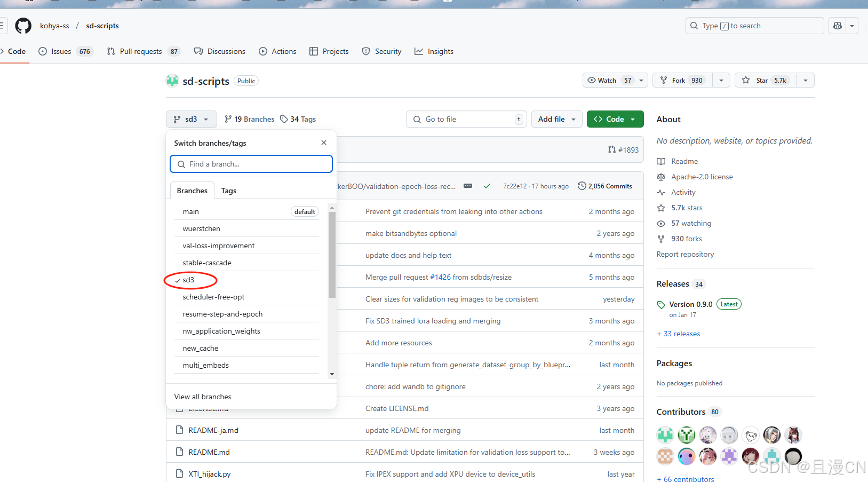Choose the val-loss-improvement branch
The width and height of the screenshot is (868, 482).
point(246,246)
